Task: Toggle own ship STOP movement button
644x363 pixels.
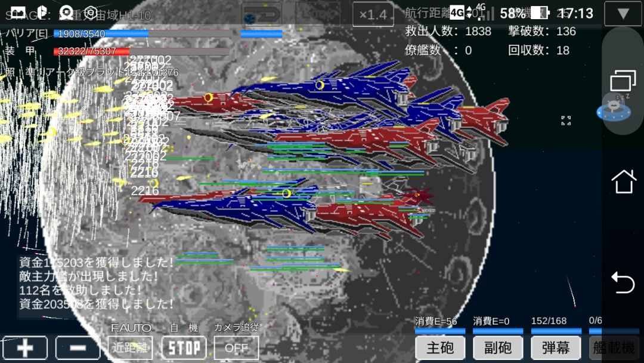Action: pyautogui.click(x=184, y=348)
